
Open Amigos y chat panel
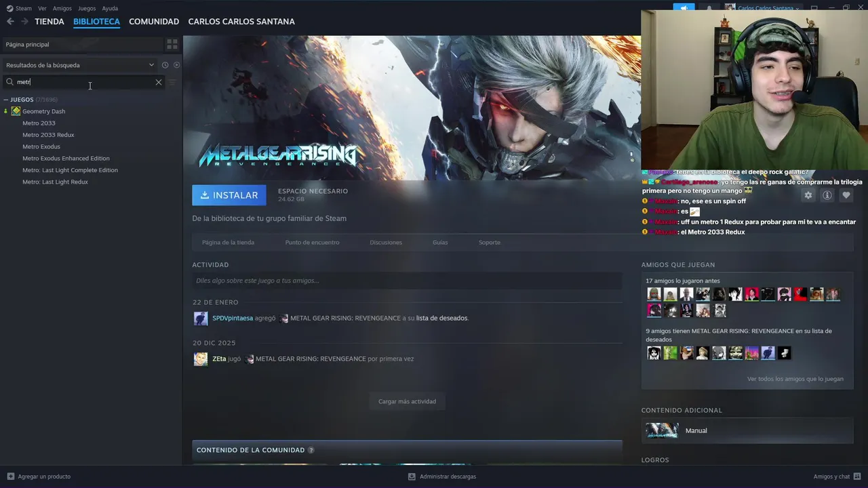tap(837, 476)
